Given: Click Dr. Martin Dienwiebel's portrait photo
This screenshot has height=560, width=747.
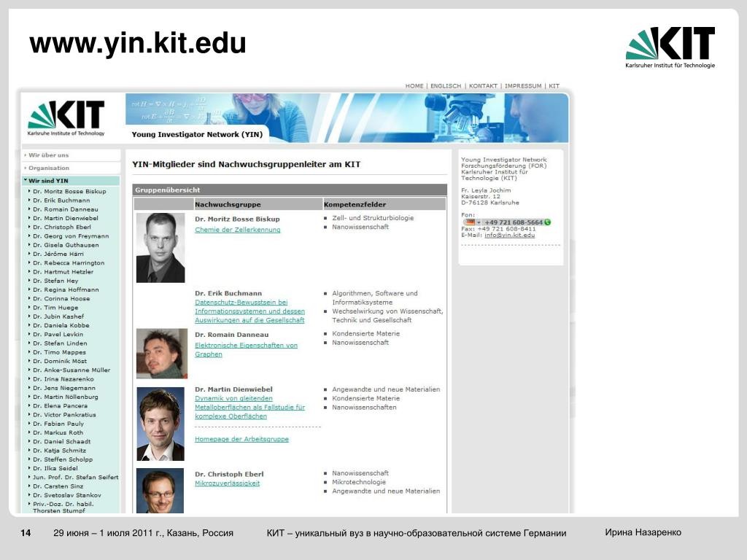Looking at the screenshot, I should click(x=160, y=424).
